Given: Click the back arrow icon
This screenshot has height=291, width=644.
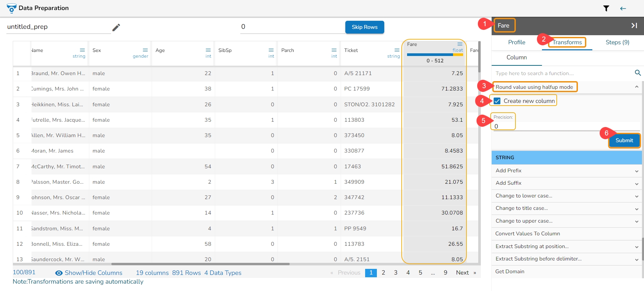Looking at the screenshot, I should 623,8.
